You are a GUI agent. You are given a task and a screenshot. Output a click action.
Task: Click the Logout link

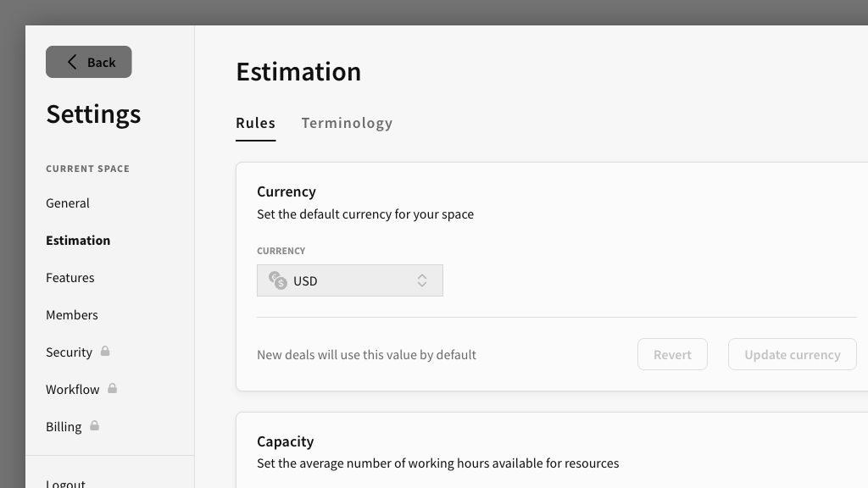(66, 483)
